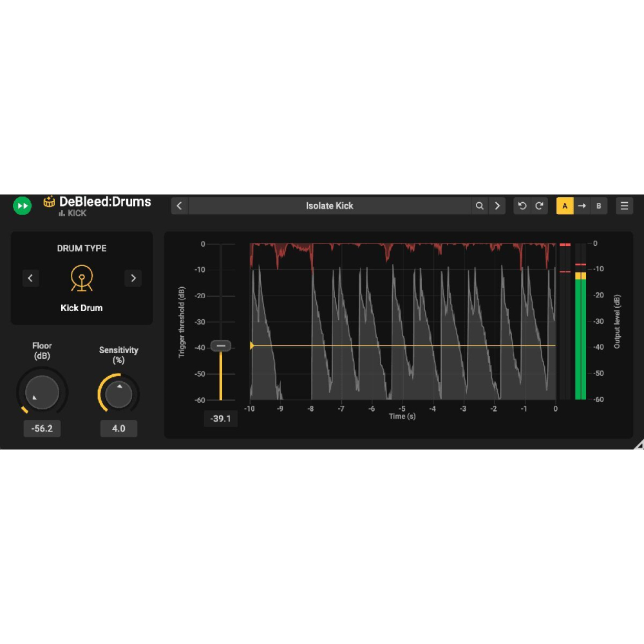
Task: Open the Isolate Kick preset name
Action: tap(329, 206)
